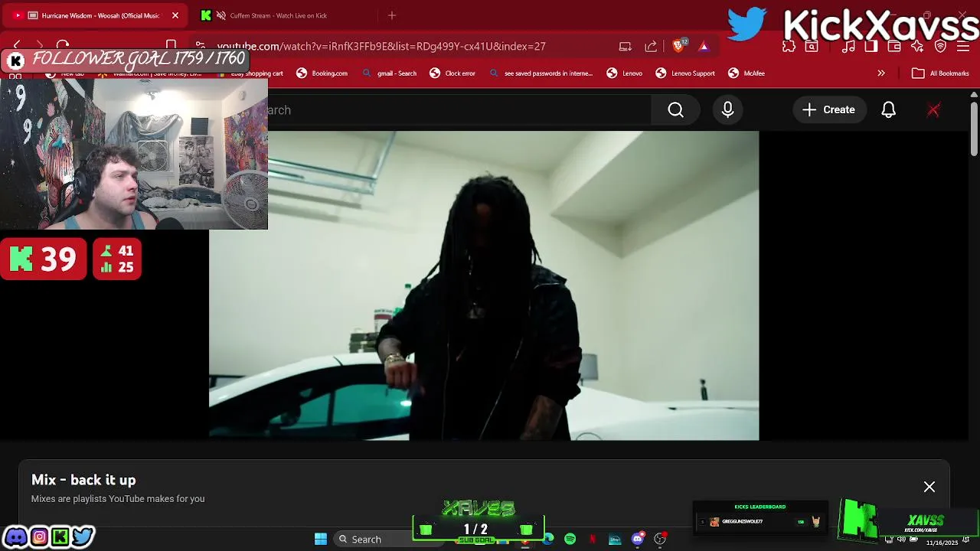
Task: Open the Ebay shopping cart bookmark
Action: (250, 73)
